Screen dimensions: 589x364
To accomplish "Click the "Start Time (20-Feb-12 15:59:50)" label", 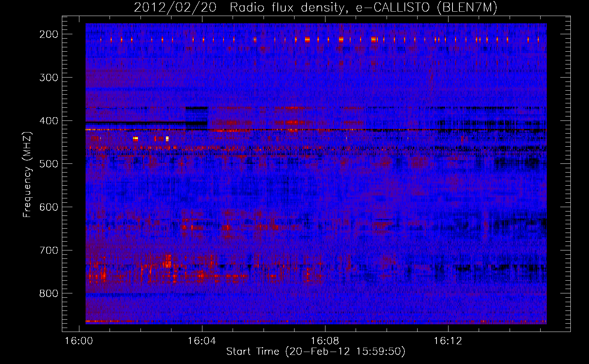I will click(316, 352).
